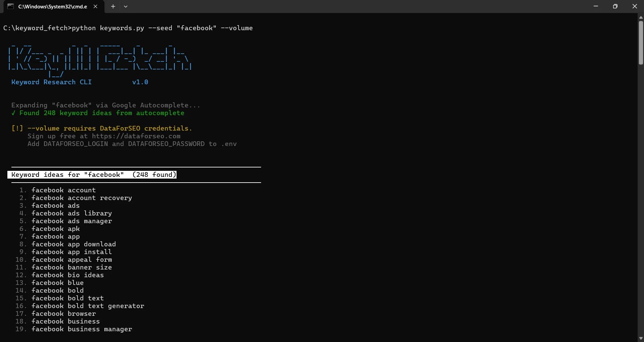Click the highlighted "Keyword ideas for facebook" header
The image size is (644, 342).
(x=92, y=175)
